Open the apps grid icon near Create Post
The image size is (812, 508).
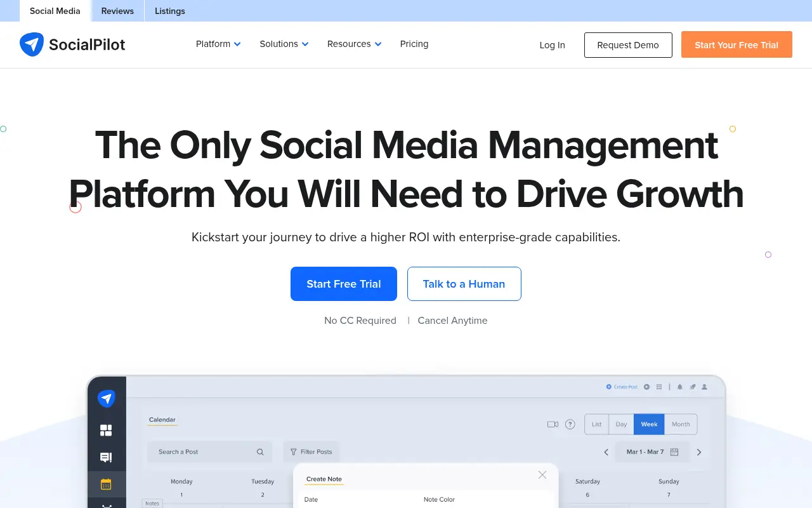point(658,386)
